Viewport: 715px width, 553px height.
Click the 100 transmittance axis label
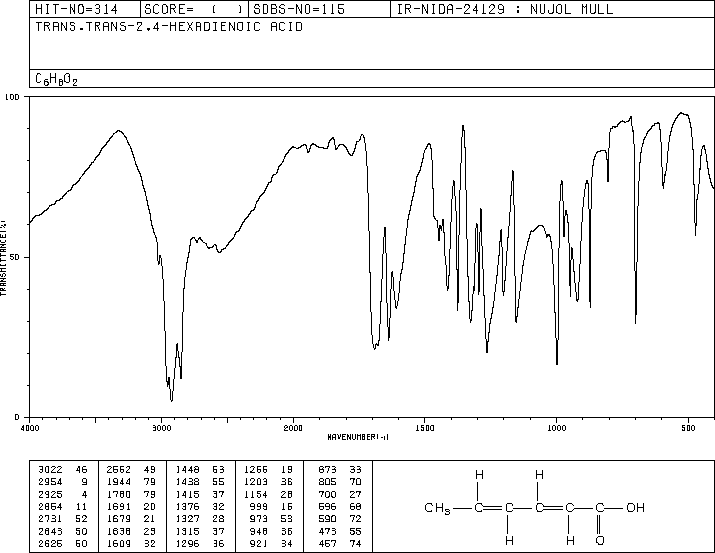pyautogui.click(x=12, y=97)
